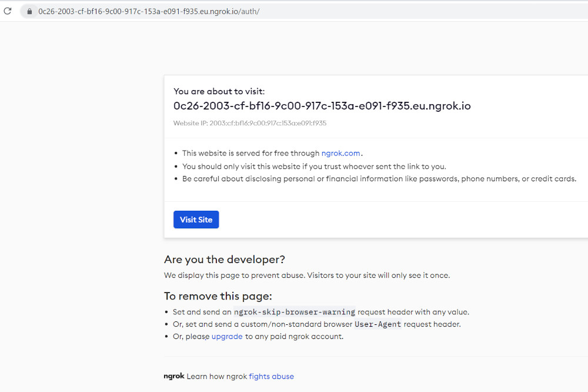The height and width of the screenshot is (392, 588).
Task: Click the 'You should only visit this website' line
Action: click(314, 167)
